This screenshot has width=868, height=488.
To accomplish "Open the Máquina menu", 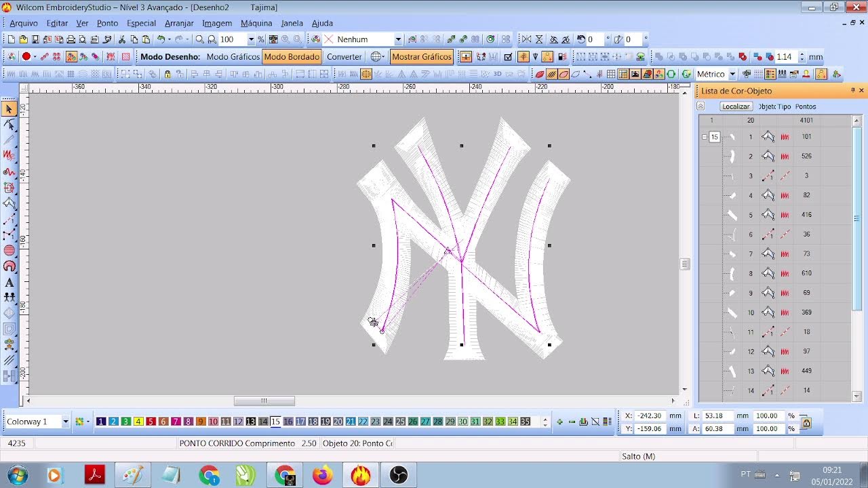I will (x=256, y=23).
